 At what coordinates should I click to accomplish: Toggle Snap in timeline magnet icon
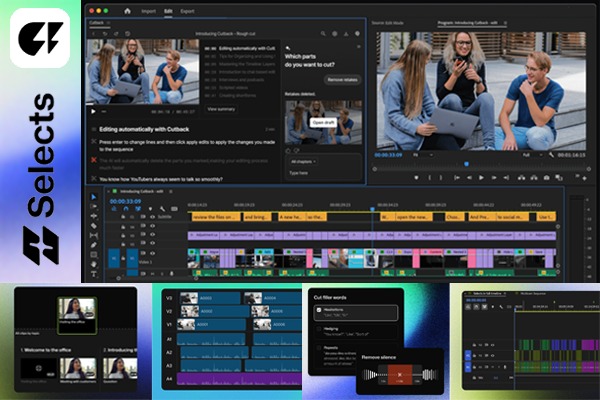(x=126, y=209)
